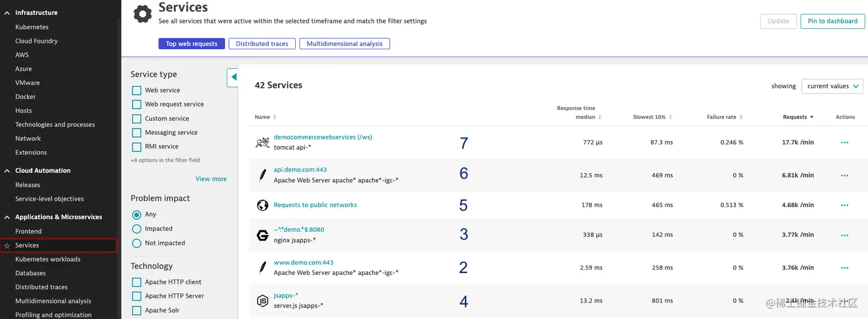Click the Services gear icon in header
The image size is (868, 319).
coord(143,14)
